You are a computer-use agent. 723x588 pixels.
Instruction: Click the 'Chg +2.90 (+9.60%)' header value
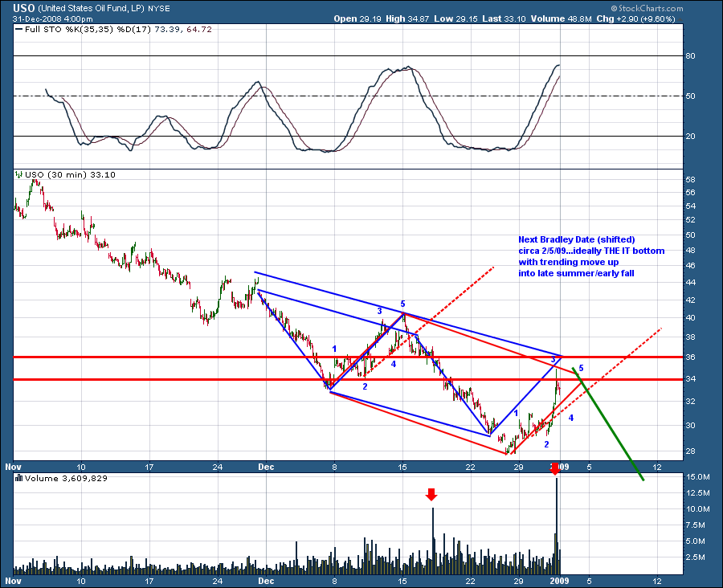[x=636, y=19]
